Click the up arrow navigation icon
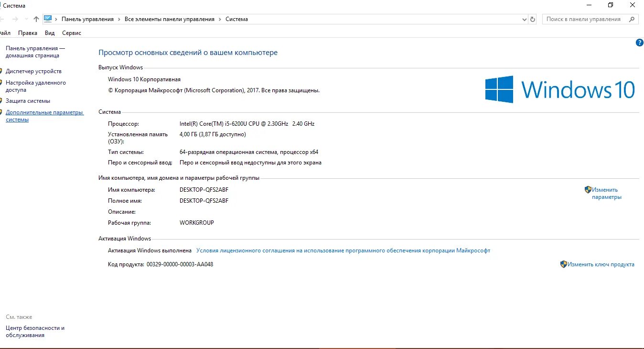 click(x=36, y=19)
